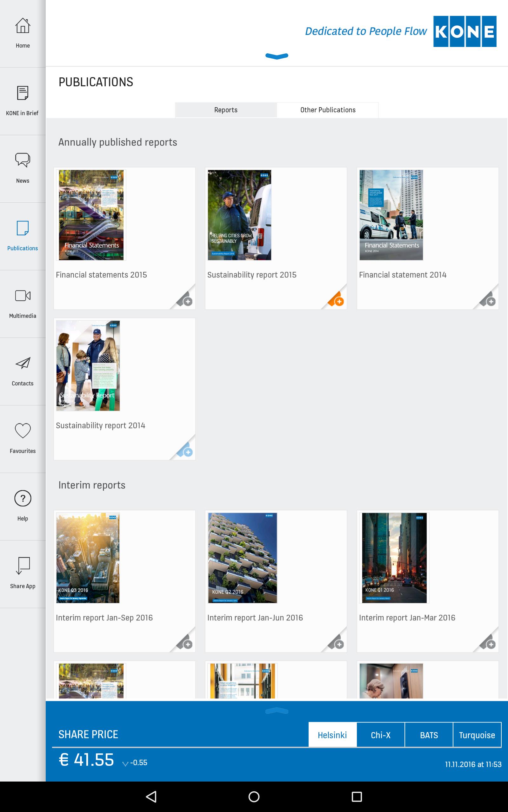Click 'Sustainability report 2014' title
The height and width of the screenshot is (812, 508).
(100, 425)
